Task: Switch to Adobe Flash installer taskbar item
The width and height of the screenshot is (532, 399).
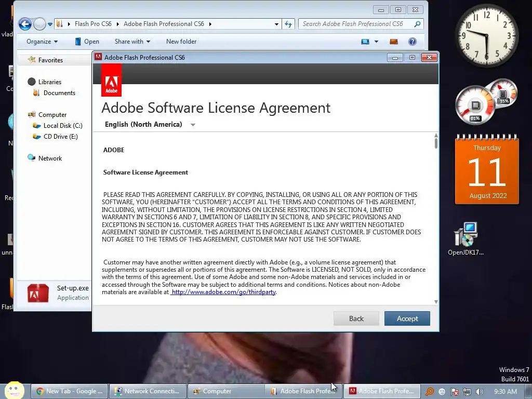Action: (382, 391)
